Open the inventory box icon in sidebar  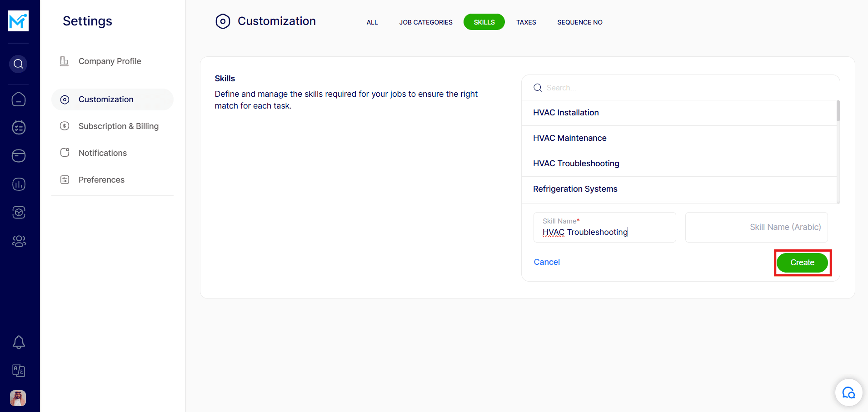click(x=19, y=212)
